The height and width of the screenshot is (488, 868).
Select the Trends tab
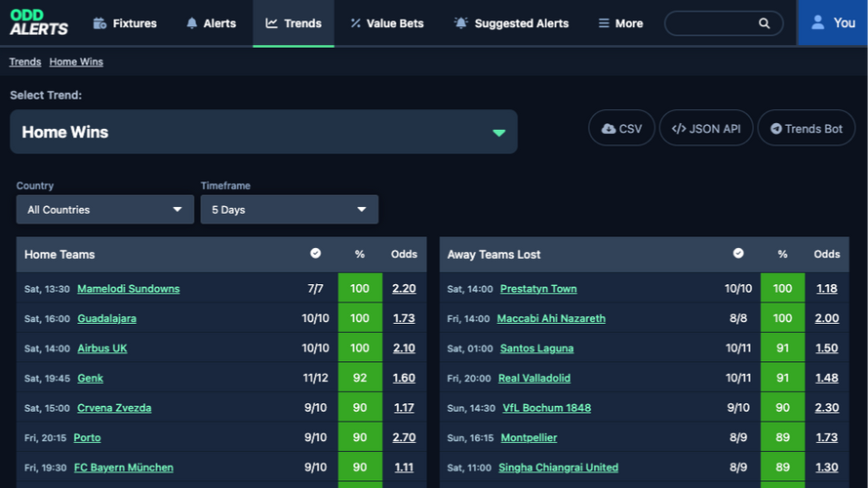[x=294, y=23]
